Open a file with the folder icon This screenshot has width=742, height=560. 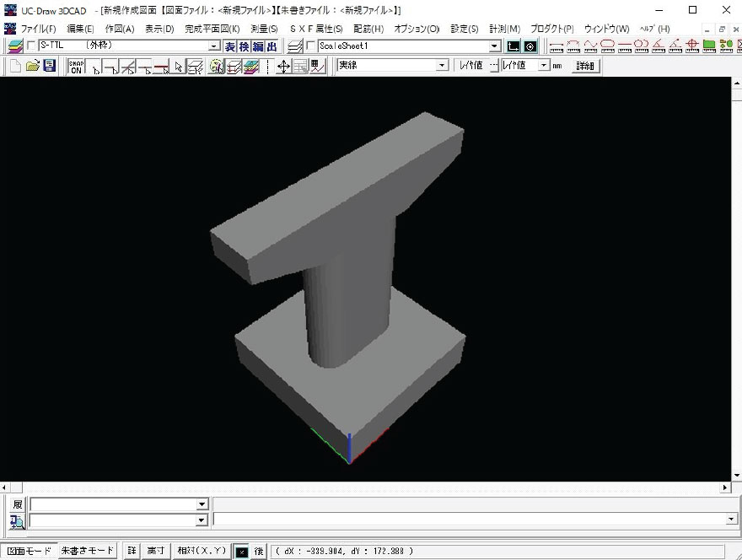click(x=32, y=66)
